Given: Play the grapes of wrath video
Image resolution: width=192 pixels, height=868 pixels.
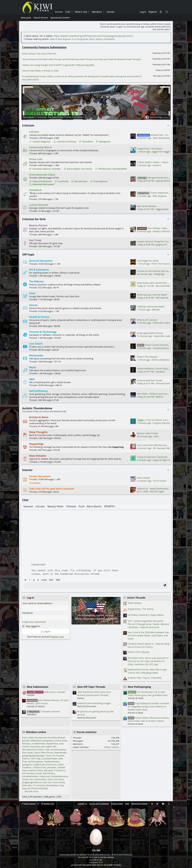Looking at the screenshot, I should tap(96, 610).
